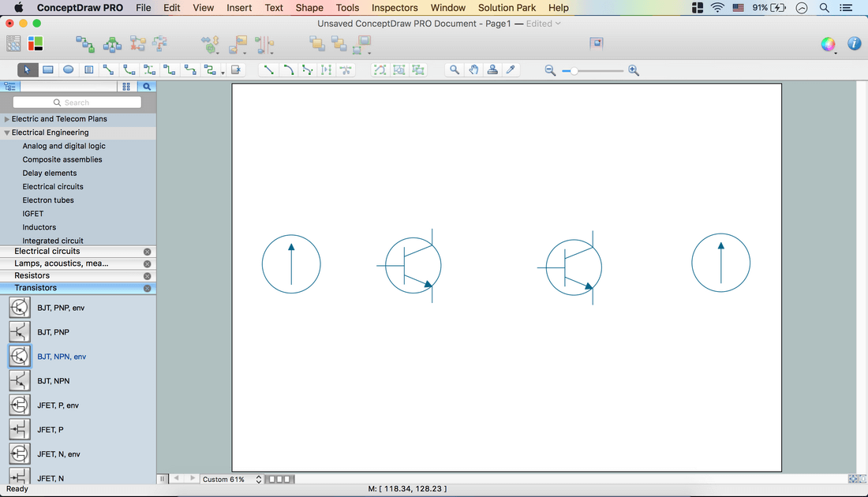Image resolution: width=868 pixels, height=497 pixels.
Task: Switch library panel to grid icon view
Action: point(126,87)
